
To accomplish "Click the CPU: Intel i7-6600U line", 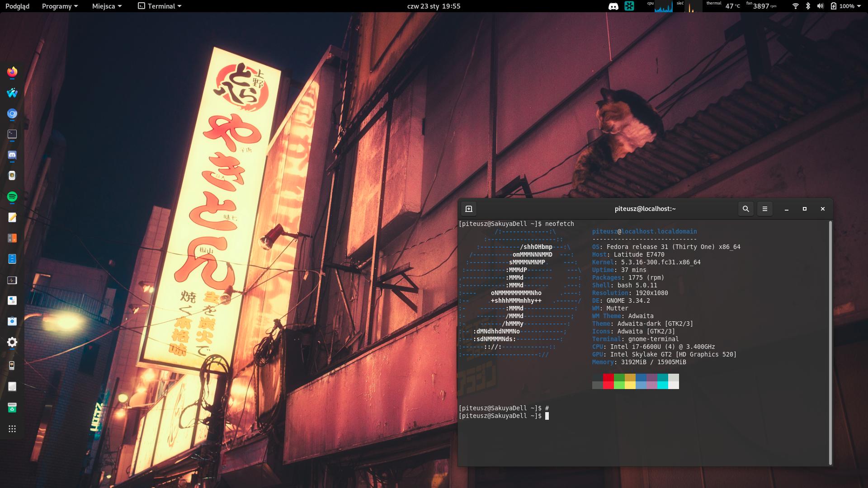I will click(653, 347).
